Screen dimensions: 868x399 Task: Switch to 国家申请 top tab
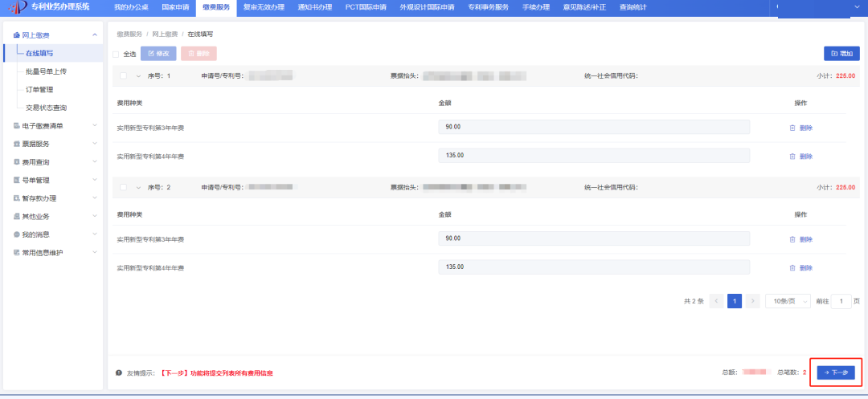coord(175,7)
